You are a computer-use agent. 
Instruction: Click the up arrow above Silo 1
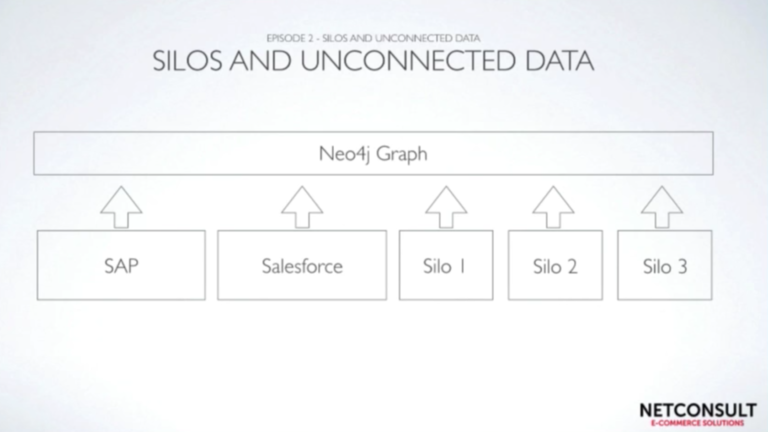tap(446, 207)
